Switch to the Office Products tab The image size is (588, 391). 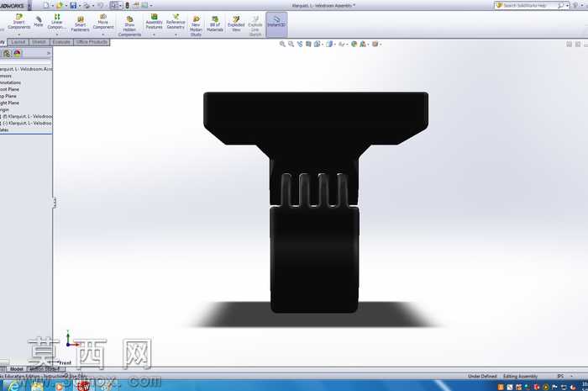click(x=92, y=42)
